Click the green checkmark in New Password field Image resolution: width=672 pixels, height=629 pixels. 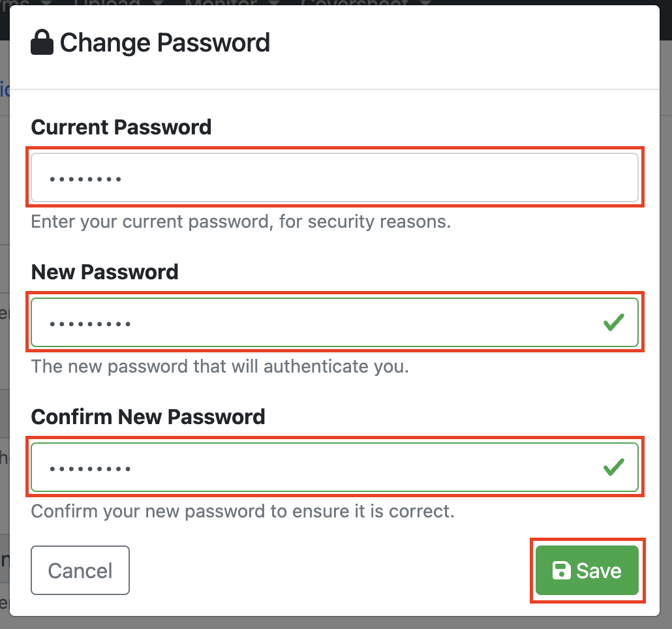pyautogui.click(x=613, y=322)
